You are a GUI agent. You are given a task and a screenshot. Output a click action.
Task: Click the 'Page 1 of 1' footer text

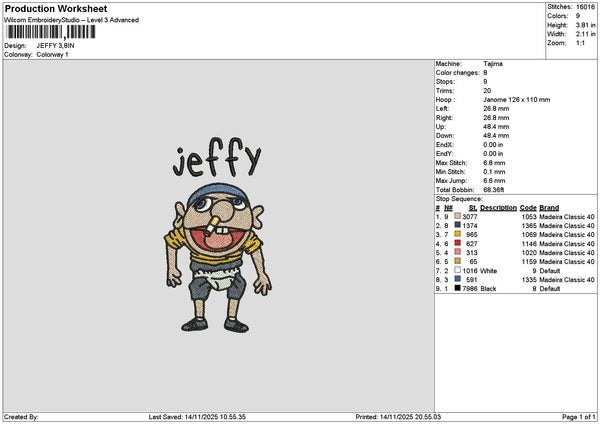(579, 417)
